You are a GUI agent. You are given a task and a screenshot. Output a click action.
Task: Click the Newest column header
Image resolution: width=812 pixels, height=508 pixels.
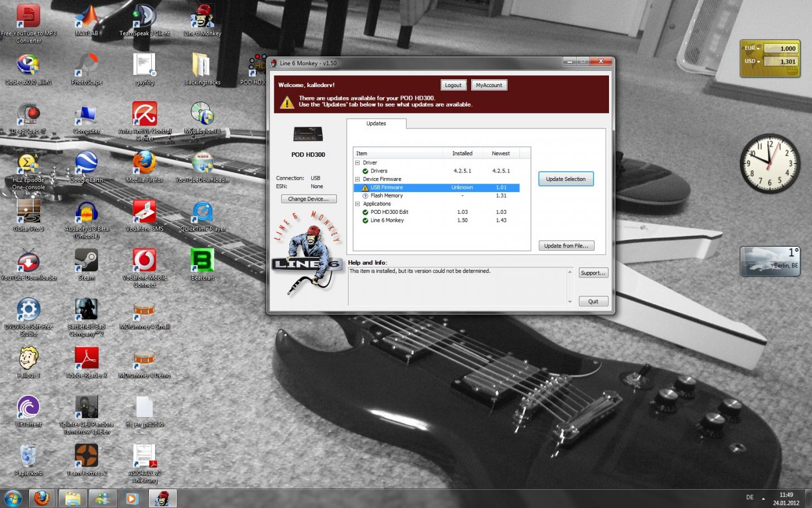click(x=501, y=154)
